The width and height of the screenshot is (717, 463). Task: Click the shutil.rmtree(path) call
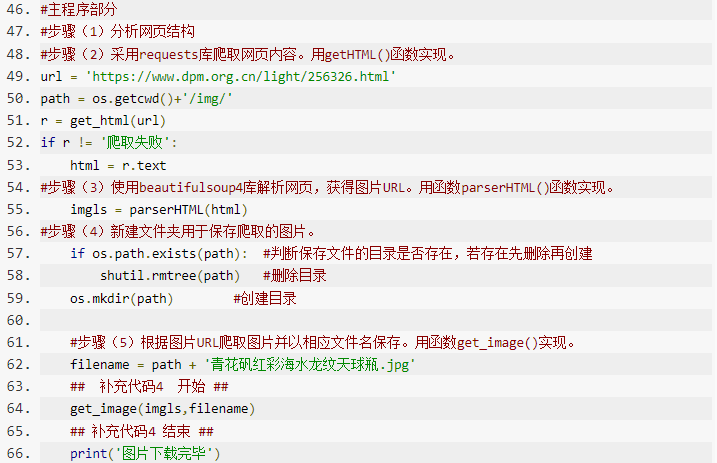(170, 275)
